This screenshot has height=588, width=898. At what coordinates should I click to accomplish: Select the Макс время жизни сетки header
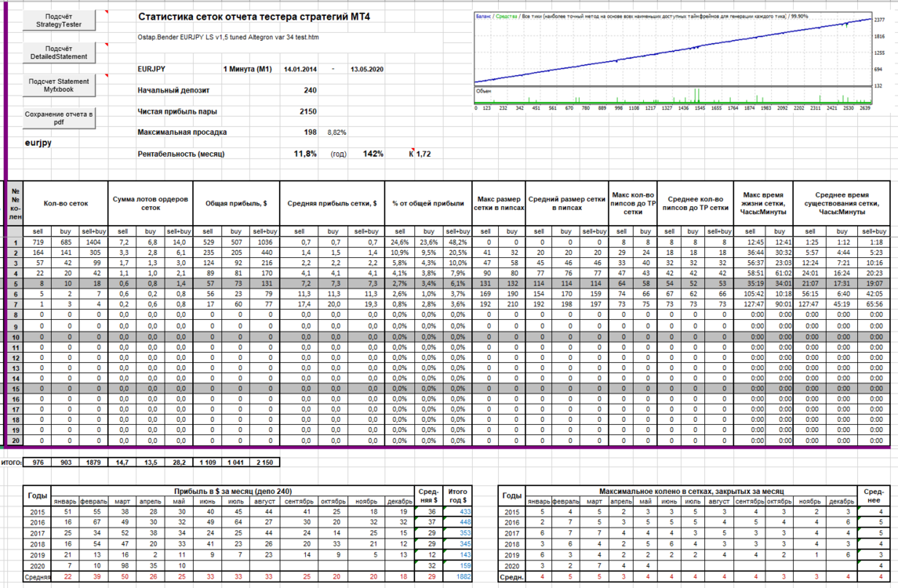(x=763, y=203)
